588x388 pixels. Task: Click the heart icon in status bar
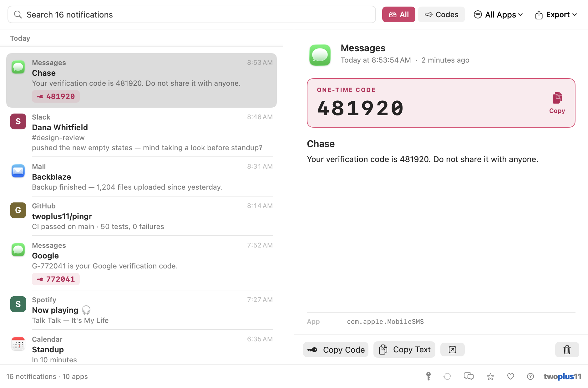[x=511, y=376]
